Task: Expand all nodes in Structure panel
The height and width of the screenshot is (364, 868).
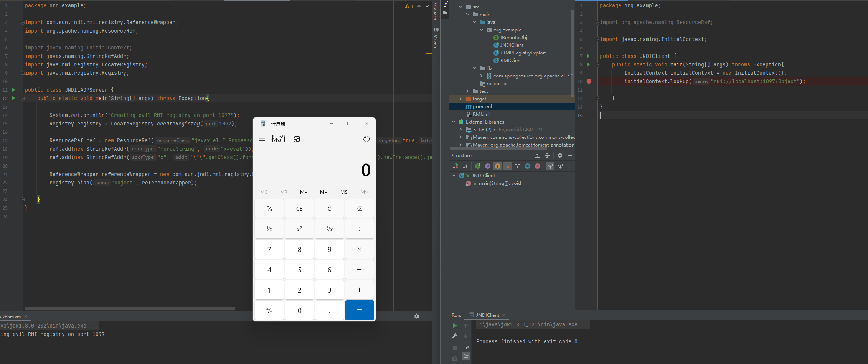Action: click(537, 155)
